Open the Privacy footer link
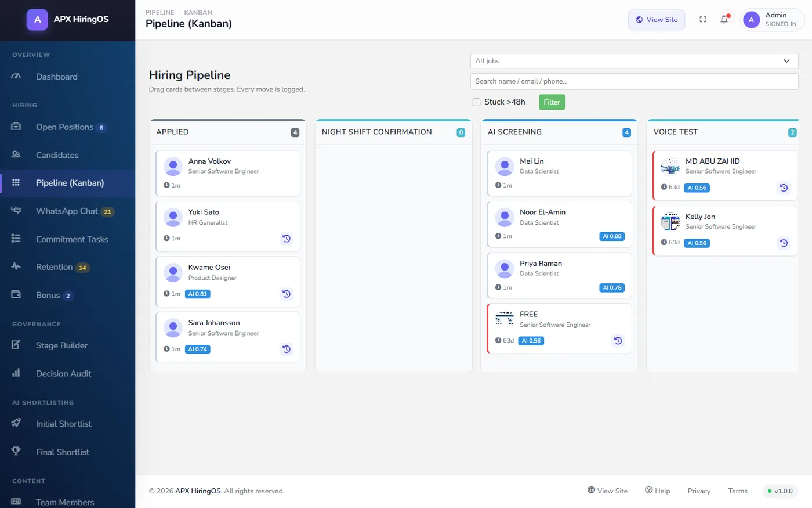The width and height of the screenshot is (812, 508). pyautogui.click(x=699, y=491)
